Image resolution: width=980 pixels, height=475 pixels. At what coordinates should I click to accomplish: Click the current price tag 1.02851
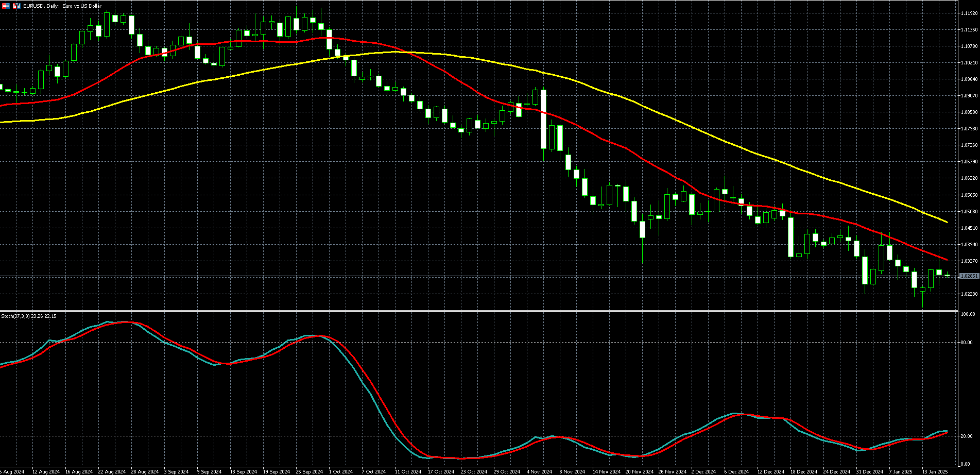click(x=969, y=277)
